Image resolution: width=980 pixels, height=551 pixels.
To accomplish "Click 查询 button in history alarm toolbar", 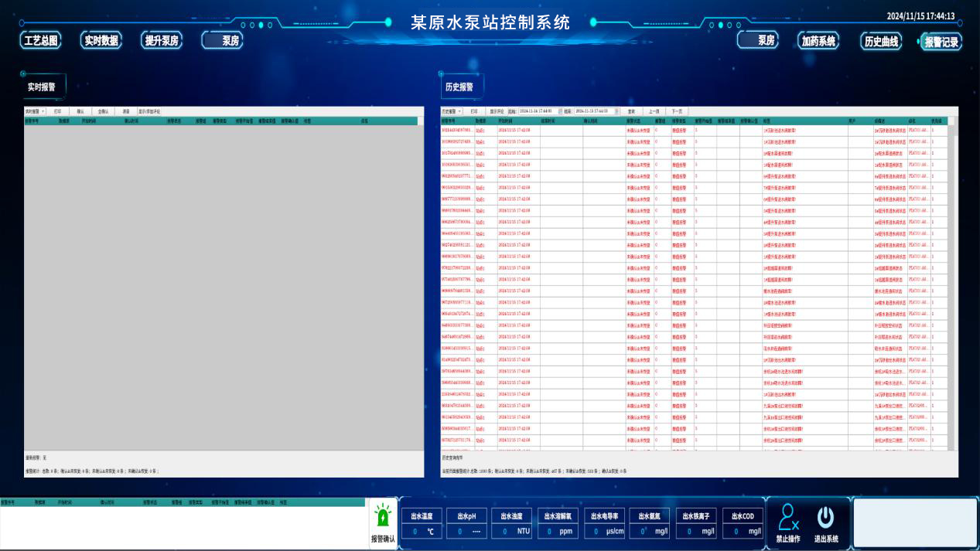I will click(631, 111).
